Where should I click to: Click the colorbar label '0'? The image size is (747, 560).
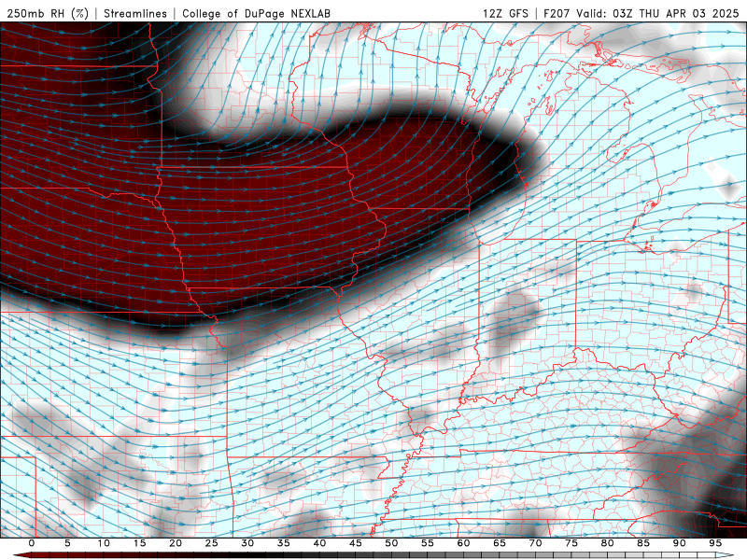tap(32, 543)
